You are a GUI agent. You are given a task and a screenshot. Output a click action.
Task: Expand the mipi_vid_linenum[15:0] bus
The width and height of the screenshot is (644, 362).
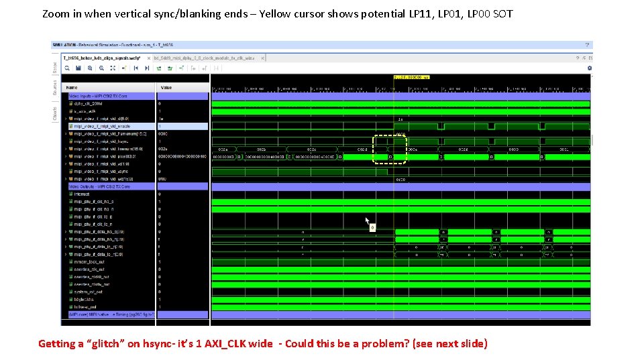click(66, 149)
